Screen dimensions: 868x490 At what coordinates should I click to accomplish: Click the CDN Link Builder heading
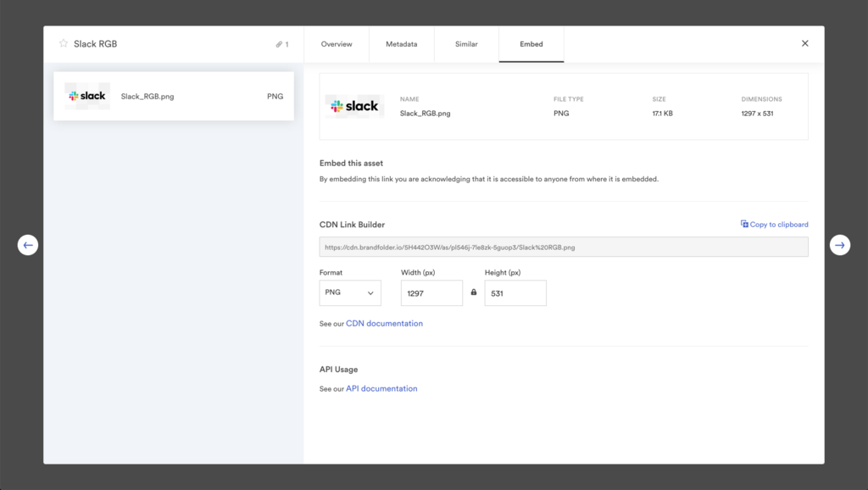[352, 225]
